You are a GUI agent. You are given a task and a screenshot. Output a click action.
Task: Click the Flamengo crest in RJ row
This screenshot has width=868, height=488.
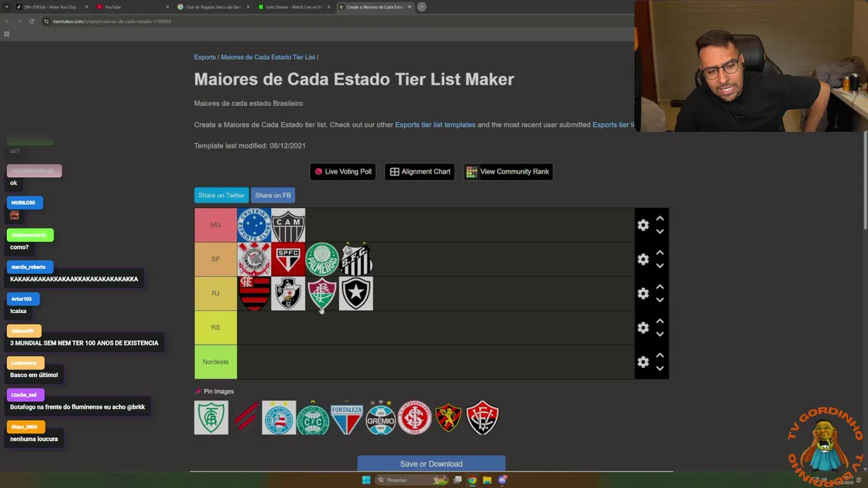[x=254, y=293]
